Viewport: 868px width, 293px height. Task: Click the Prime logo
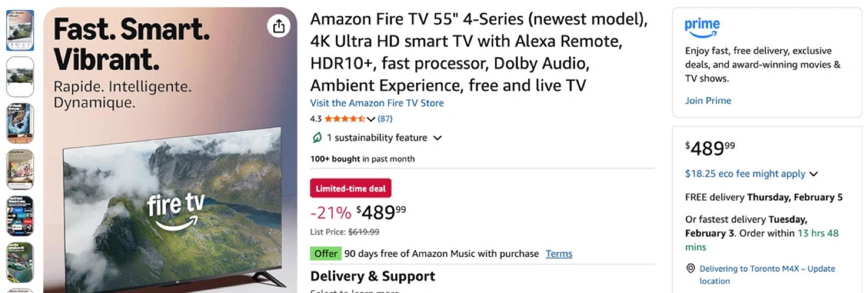(702, 28)
